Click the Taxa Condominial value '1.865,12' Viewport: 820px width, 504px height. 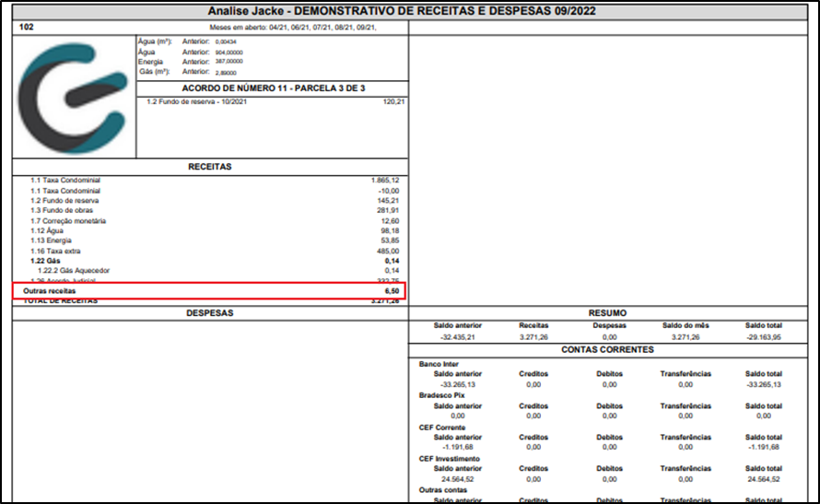385,181
